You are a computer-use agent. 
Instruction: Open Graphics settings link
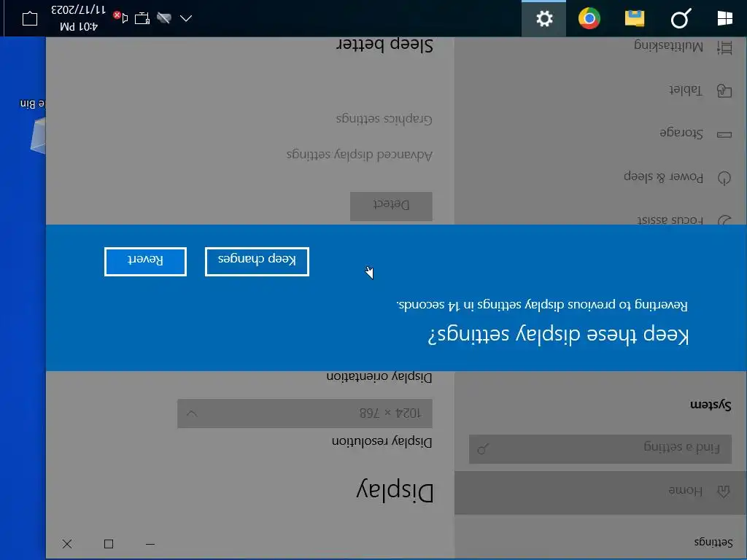pos(384,119)
